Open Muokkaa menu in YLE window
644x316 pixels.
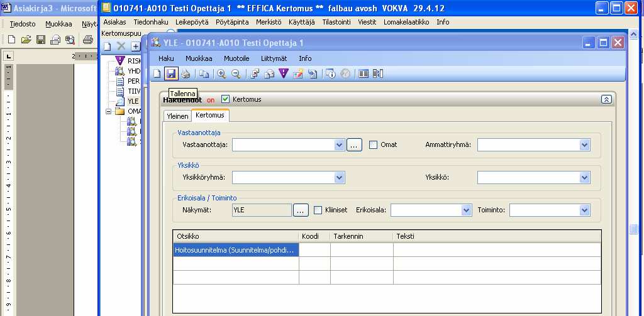199,58
